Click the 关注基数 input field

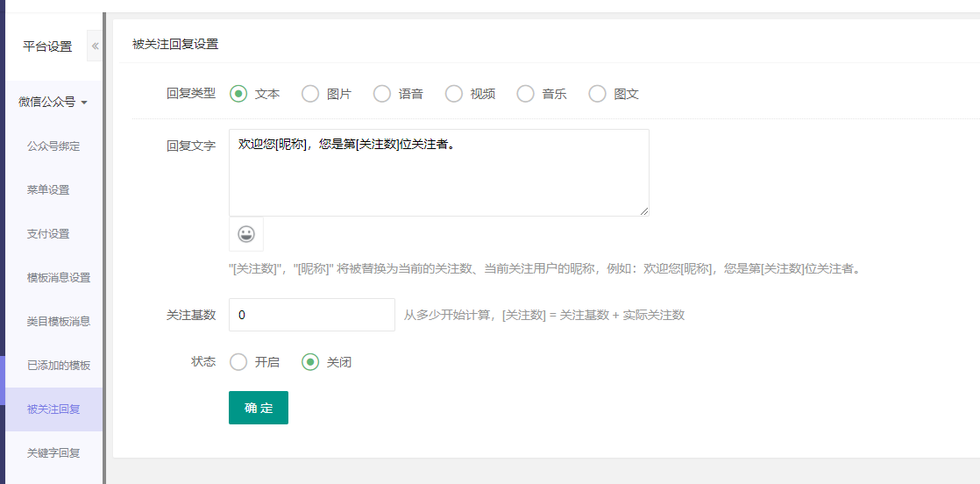pyautogui.click(x=312, y=315)
